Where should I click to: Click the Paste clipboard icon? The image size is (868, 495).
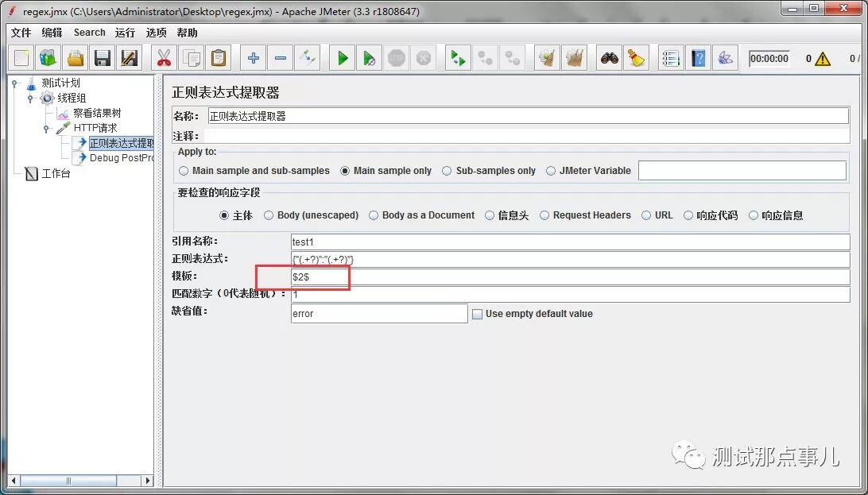pyautogui.click(x=219, y=58)
